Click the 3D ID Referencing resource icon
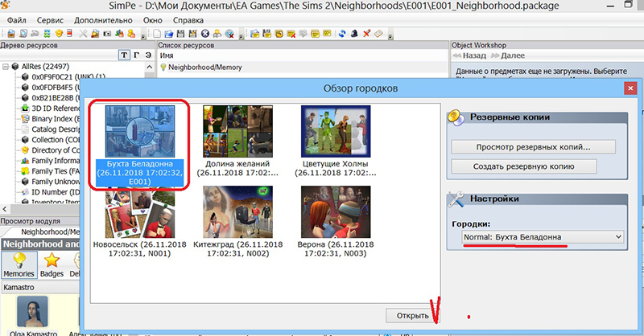 point(24,109)
